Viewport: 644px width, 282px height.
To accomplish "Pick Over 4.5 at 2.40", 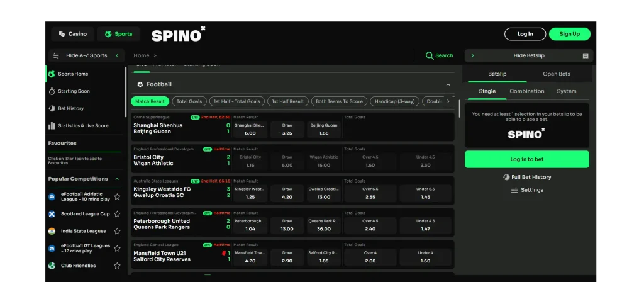I will coord(370,225).
